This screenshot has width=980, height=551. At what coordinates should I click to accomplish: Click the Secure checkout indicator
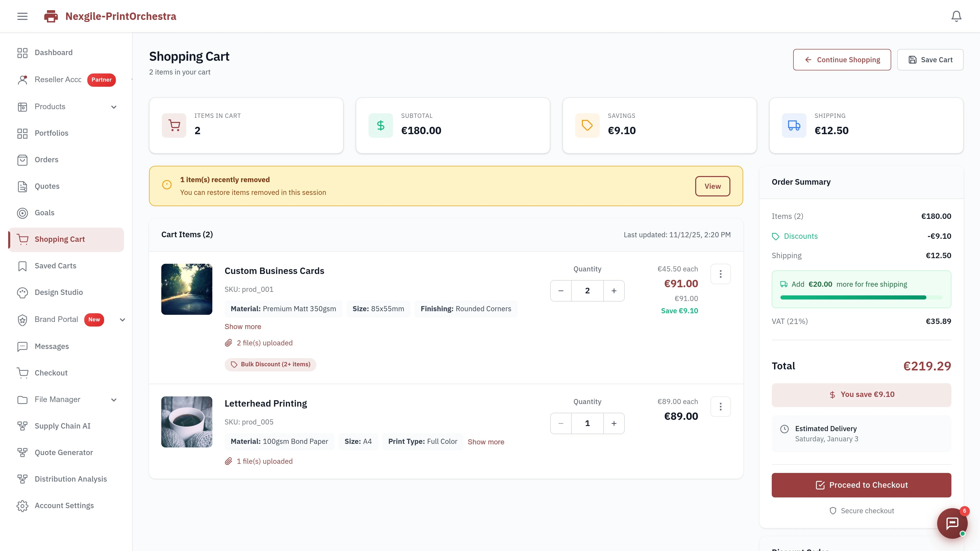[x=861, y=511]
